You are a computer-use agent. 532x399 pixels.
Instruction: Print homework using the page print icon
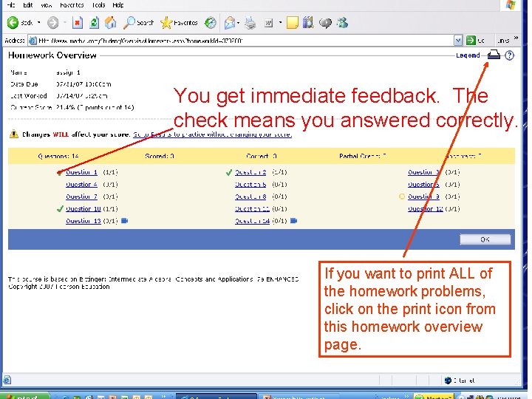coord(494,55)
